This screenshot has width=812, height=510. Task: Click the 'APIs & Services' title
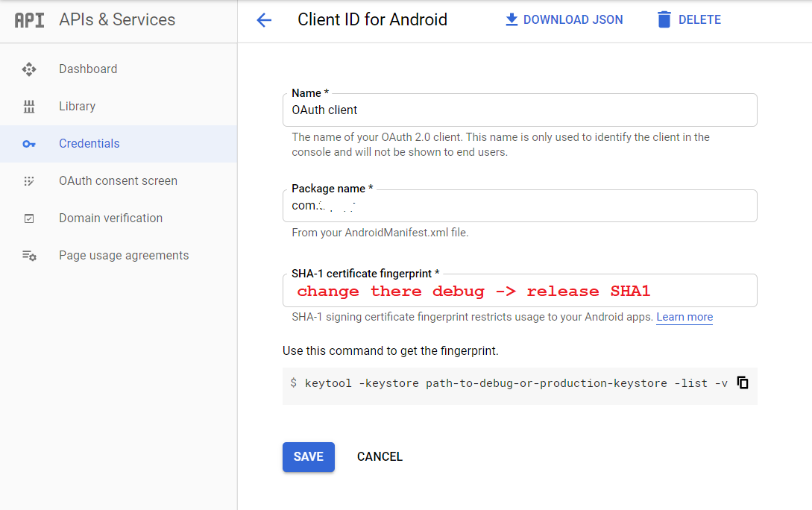tap(117, 19)
